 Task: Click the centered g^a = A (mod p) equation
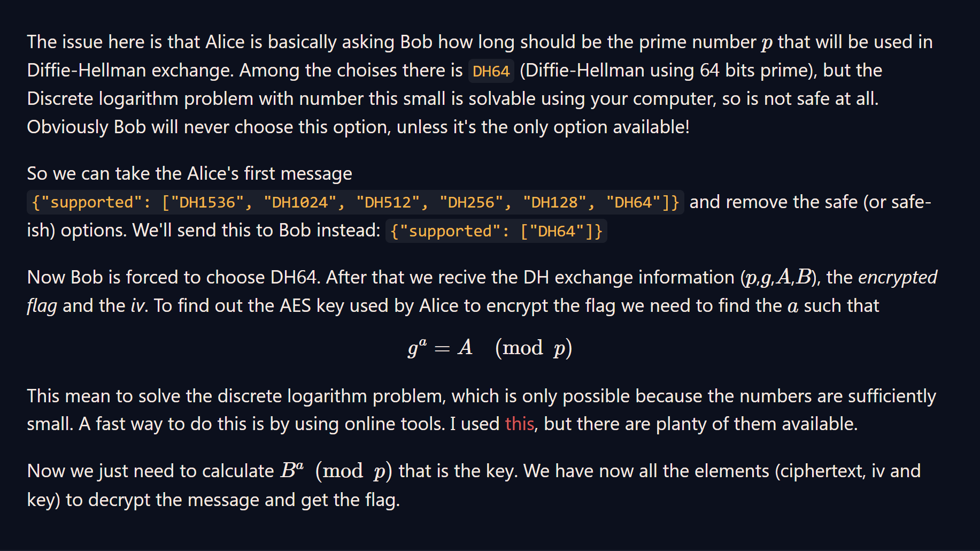490,348
